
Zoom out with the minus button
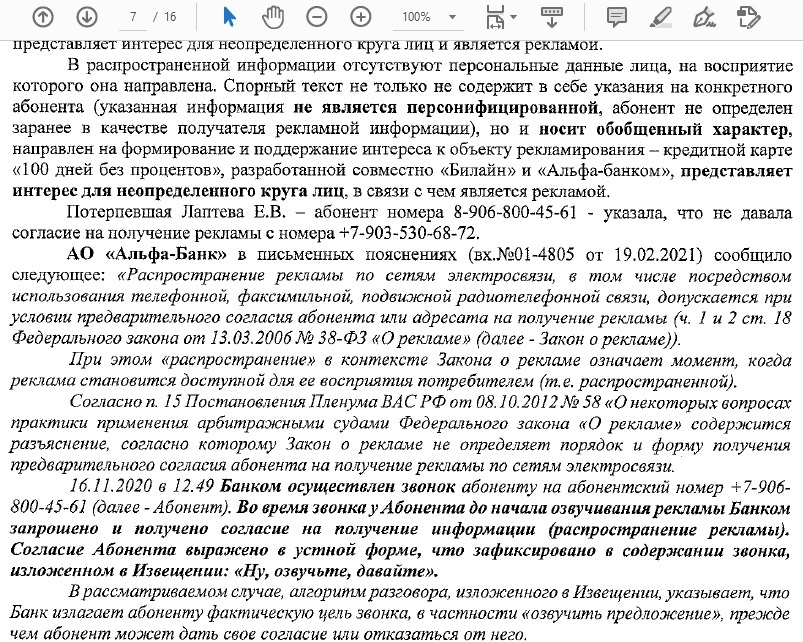(317, 17)
